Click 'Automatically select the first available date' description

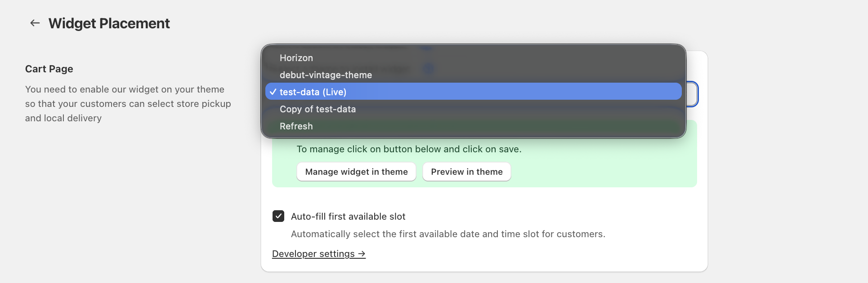coord(448,234)
